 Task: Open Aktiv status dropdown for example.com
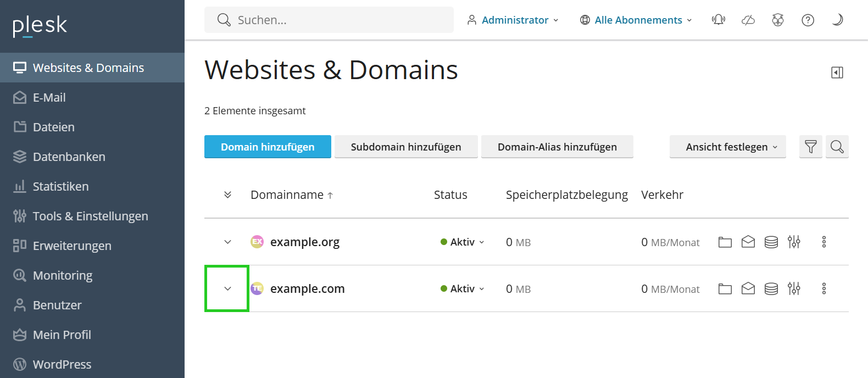pos(463,289)
